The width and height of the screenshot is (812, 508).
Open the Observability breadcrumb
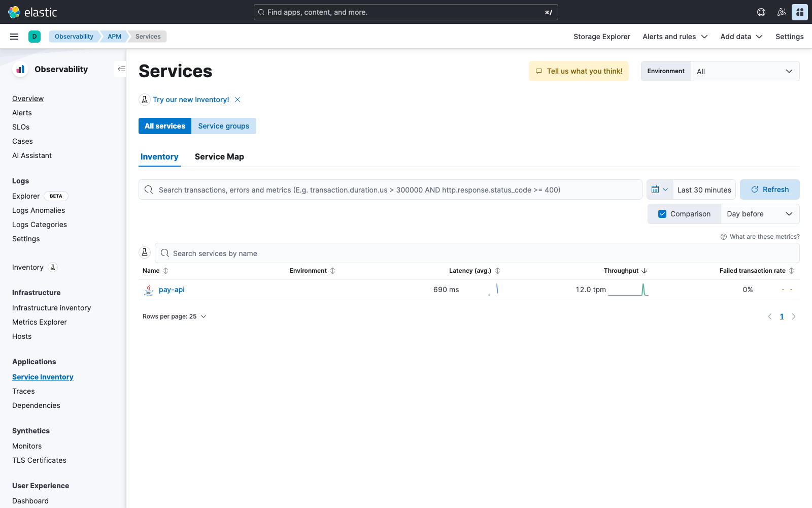tap(74, 37)
